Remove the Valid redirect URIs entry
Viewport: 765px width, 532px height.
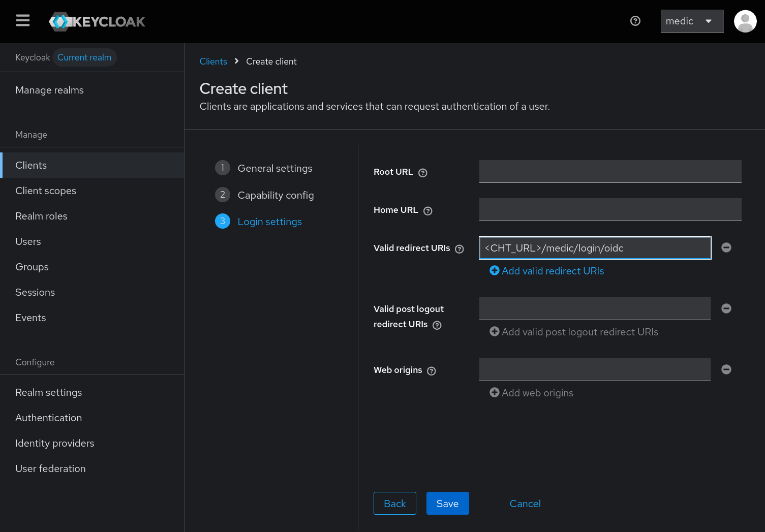coord(726,247)
